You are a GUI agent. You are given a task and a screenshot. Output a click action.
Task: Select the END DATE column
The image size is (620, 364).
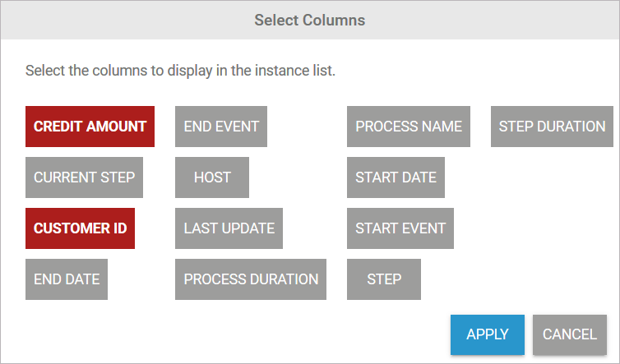coord(67,279)
